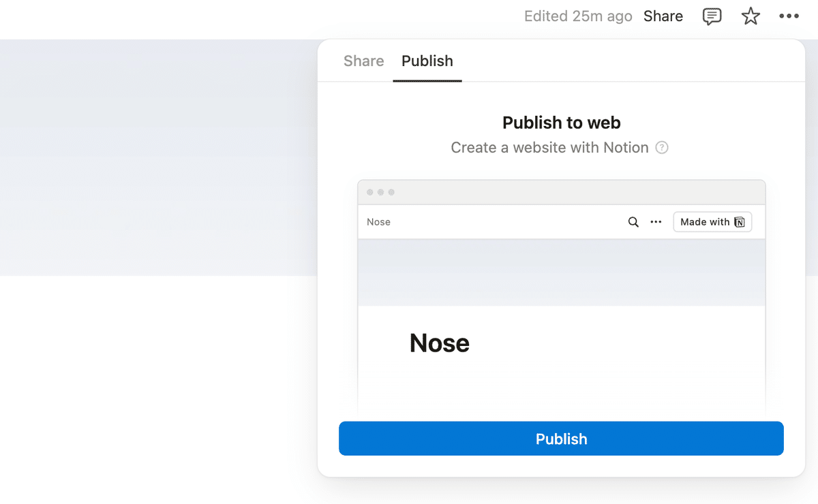This screenshot has width=818, height=504.
Task: Open the comments speech-bubble icon
Action: (x=712, y=16)
